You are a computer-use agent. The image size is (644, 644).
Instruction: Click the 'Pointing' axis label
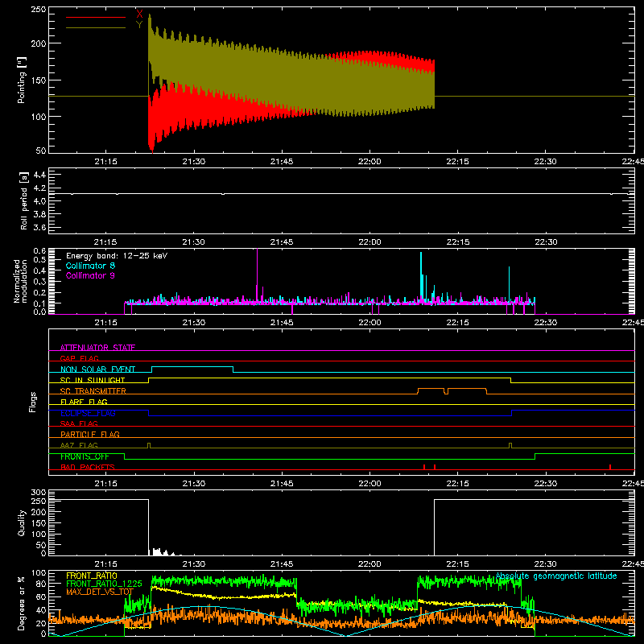(22, 80)
